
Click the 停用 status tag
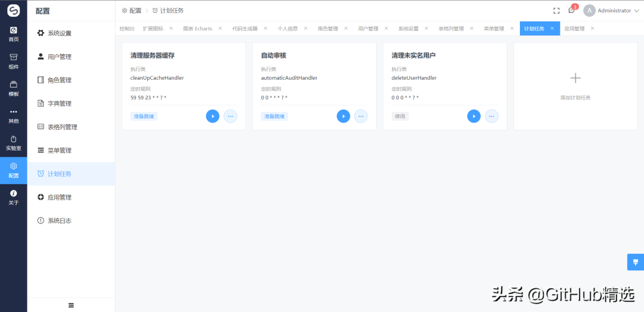(400, 117)
